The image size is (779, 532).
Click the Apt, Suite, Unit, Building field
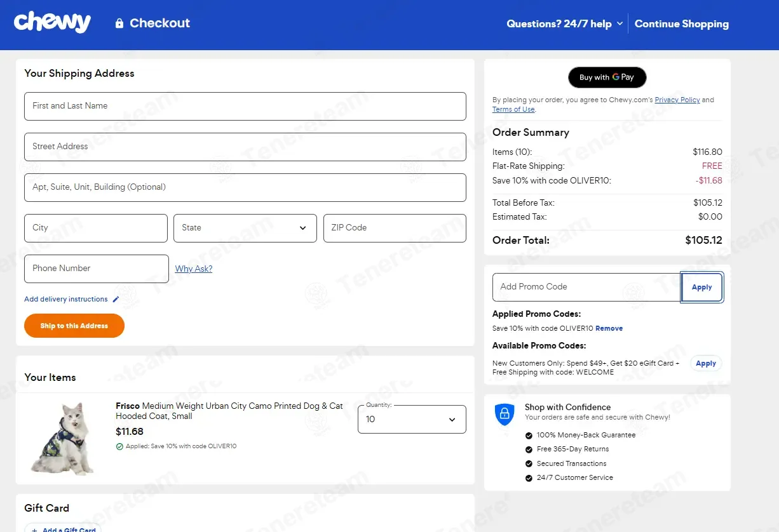(x=245, y=187)
